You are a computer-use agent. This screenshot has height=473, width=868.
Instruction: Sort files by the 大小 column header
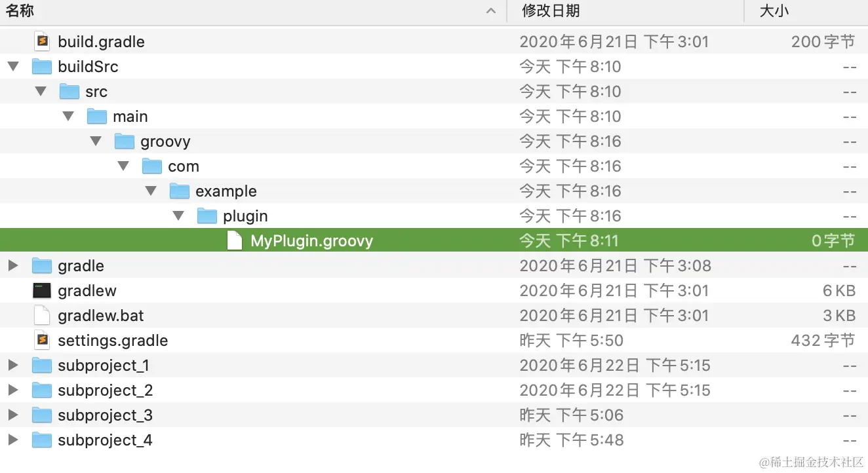(x=774, y=10)
